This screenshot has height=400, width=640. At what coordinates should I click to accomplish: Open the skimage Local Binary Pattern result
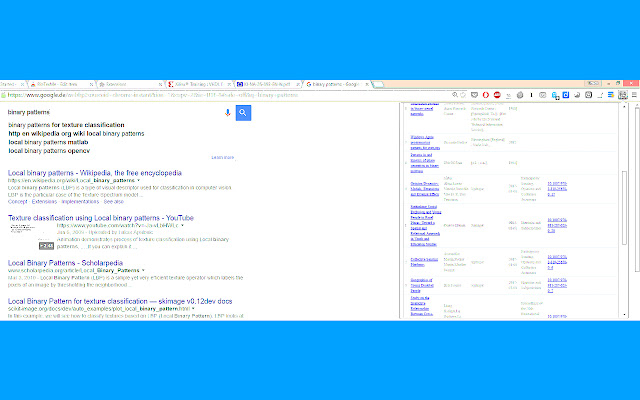tap(120, 301)
